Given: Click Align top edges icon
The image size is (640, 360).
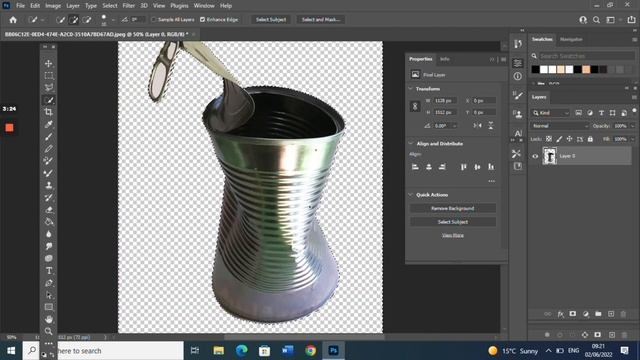Looking at the screenshot, I should [x=464, y=167].
